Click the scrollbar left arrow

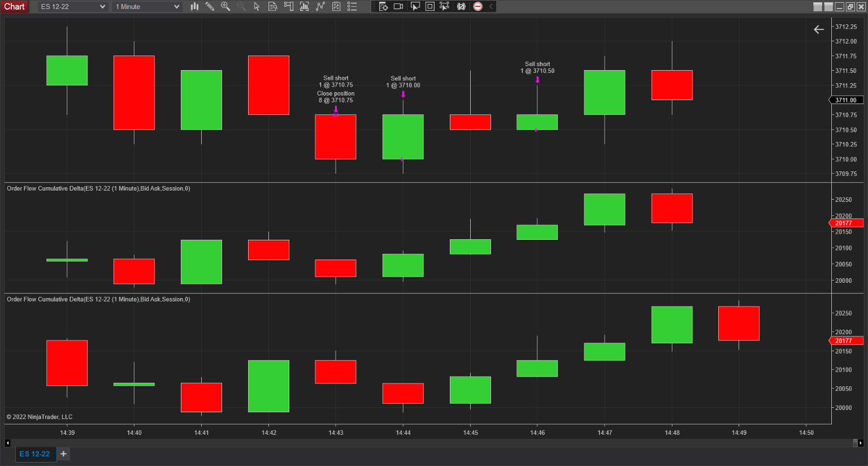coord(7,443)
